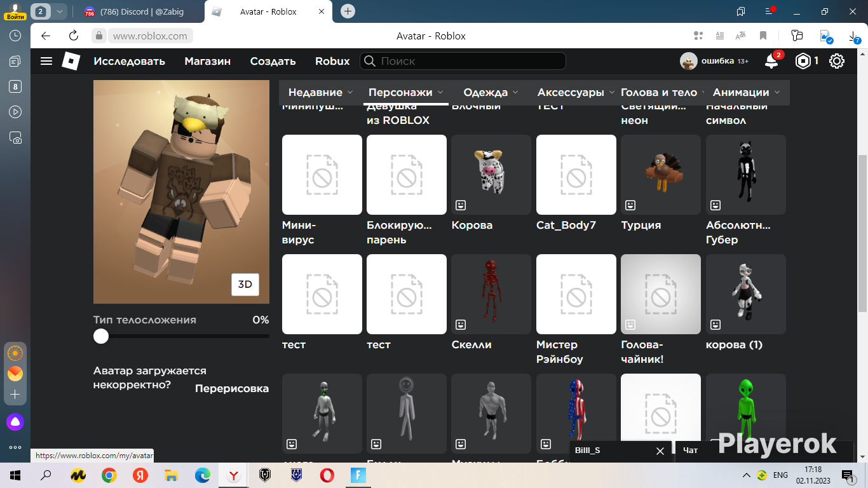Screen dimensions: 868x488
Task: Select the green alien character thumbnail
Action: point(746,408)
